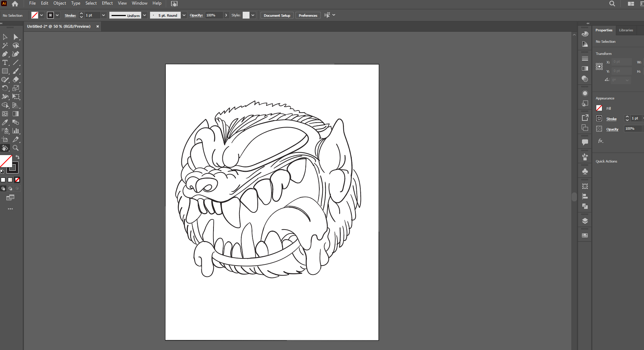This screenshot has height=350, width=644.
Task: Reset to default fill and stroke
Action: click(x=2, y=171)
